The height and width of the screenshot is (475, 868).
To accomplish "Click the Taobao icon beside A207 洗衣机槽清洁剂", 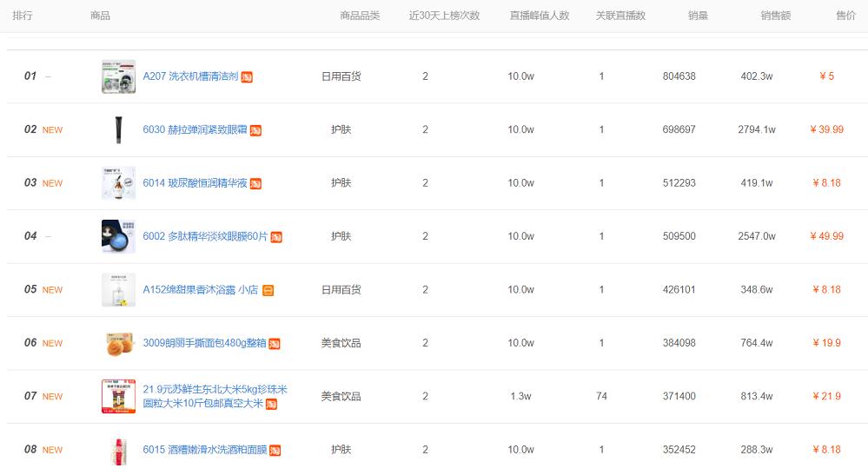I will pyautogui.click(x=247, y=77).
